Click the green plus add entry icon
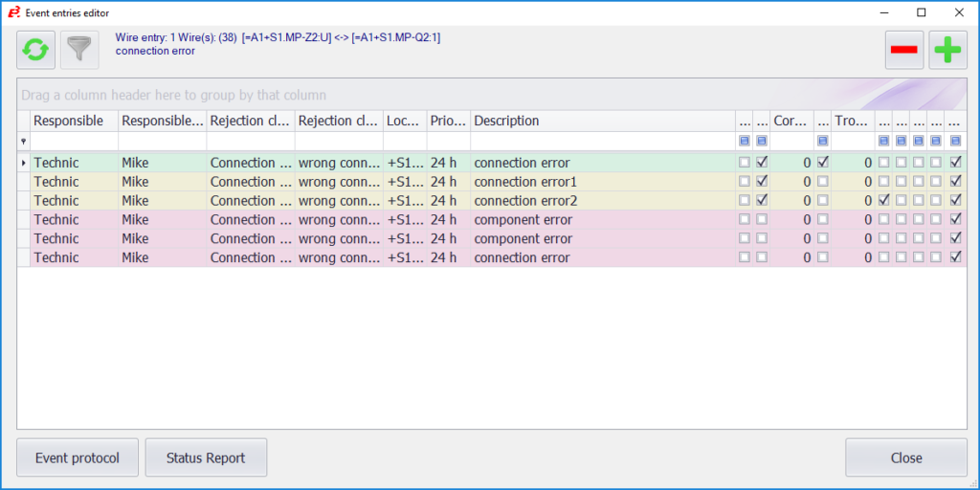This screenshot has width=980, height=490. 948,50
